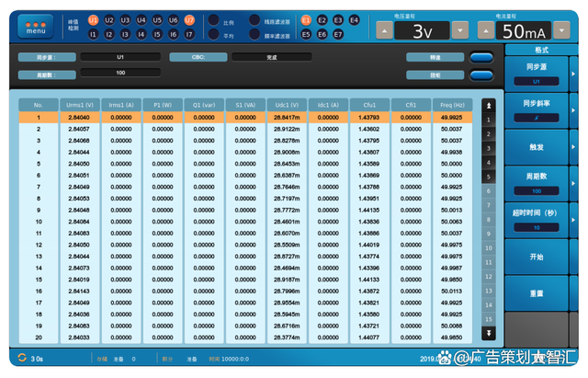Toggle the 比例 (scaling) indicator

click(x=214, y=20)
